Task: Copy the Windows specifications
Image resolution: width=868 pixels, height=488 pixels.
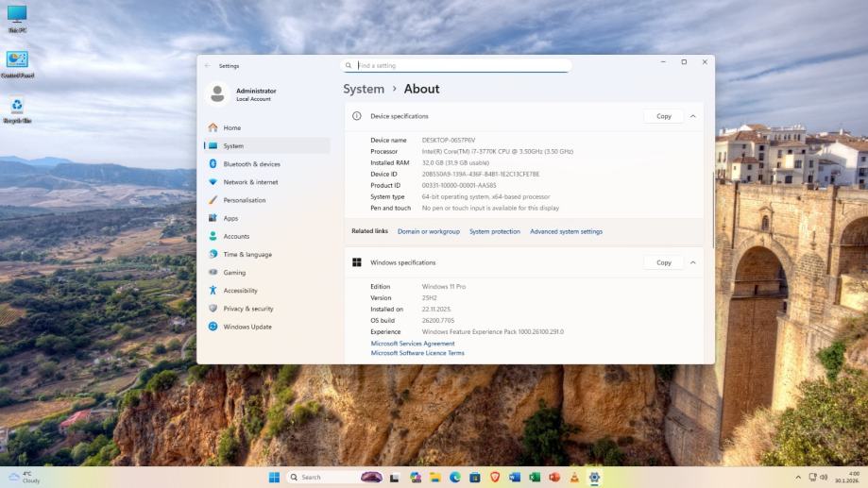Action: pos(663,262)
